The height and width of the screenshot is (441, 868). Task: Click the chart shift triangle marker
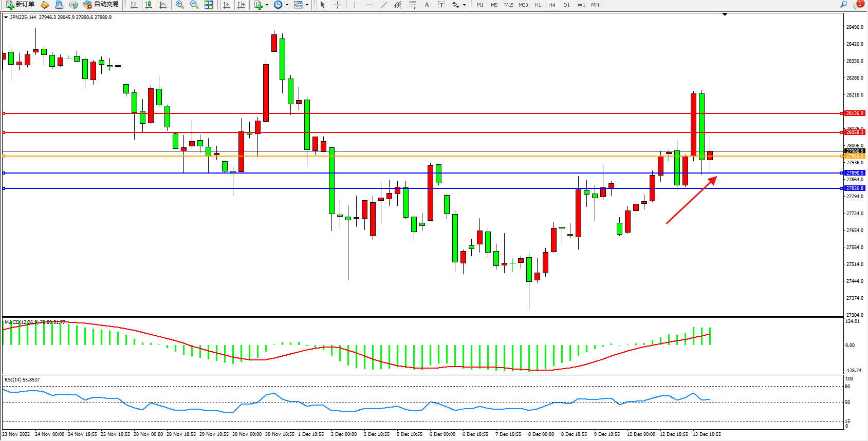tap(725, 15)
